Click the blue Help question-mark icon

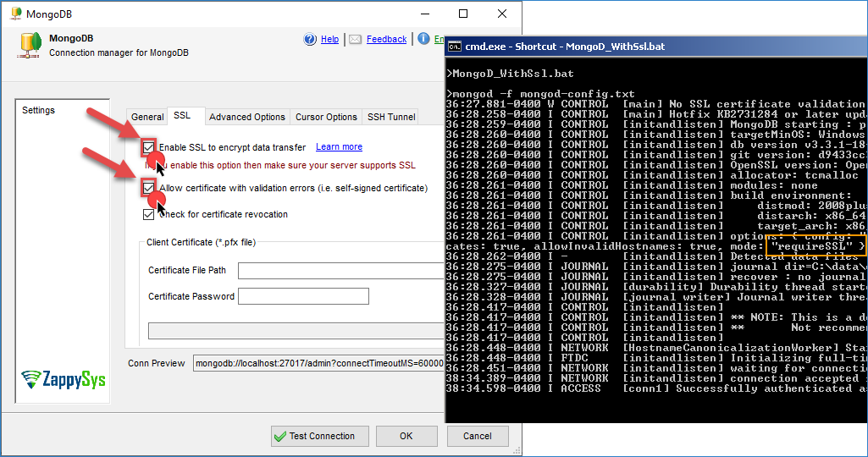(x=310, y=39)
